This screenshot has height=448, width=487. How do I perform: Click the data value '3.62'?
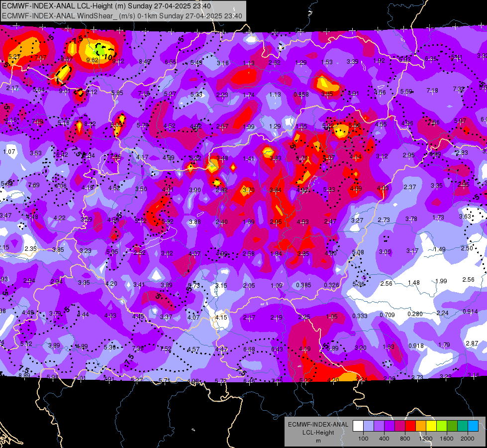click(167, 253)
